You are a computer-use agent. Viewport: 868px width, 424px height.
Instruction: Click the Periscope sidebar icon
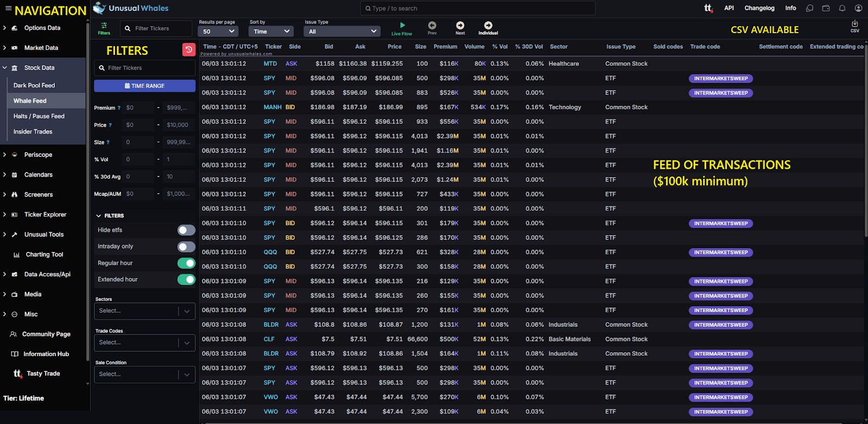click(x=15, y=155)
